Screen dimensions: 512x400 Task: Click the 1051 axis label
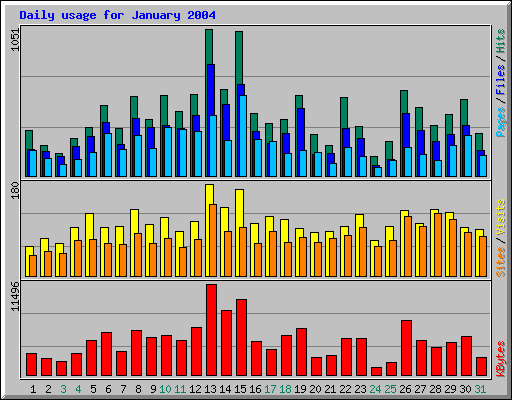(15, 40)
